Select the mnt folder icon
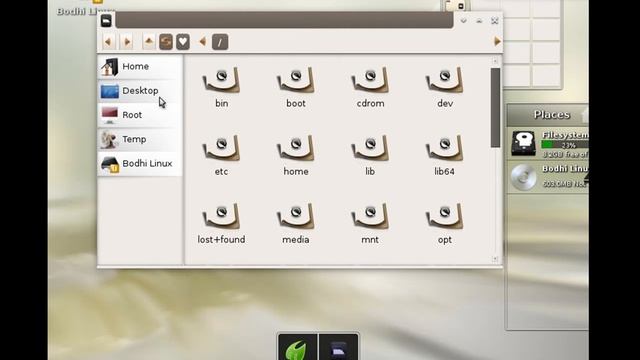The height and width of the screenshot is (360, 640). coord(370,217)
